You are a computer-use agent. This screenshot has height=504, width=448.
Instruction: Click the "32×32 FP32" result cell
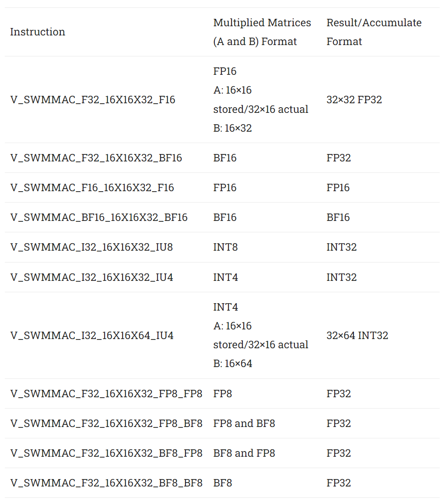[x=354, y=100]
